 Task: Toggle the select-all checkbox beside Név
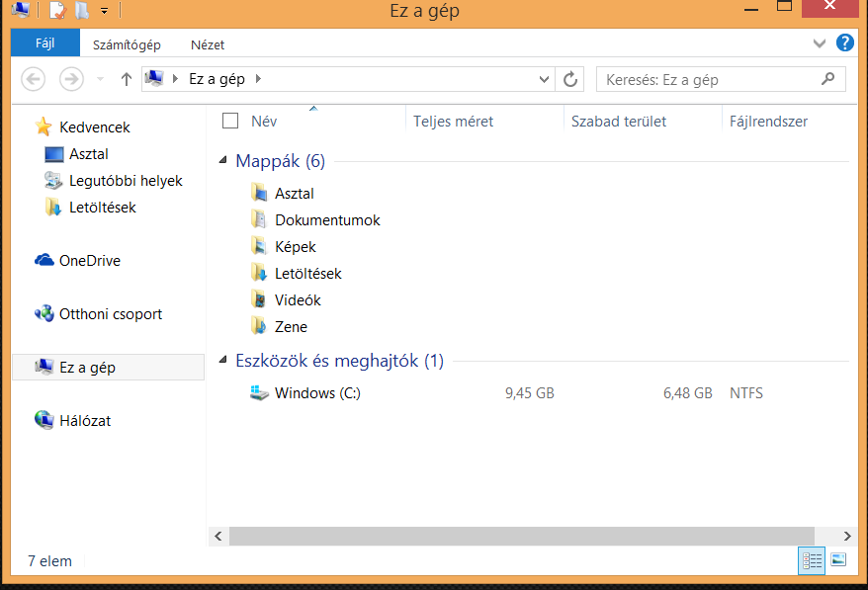click(x=230, y=121)
